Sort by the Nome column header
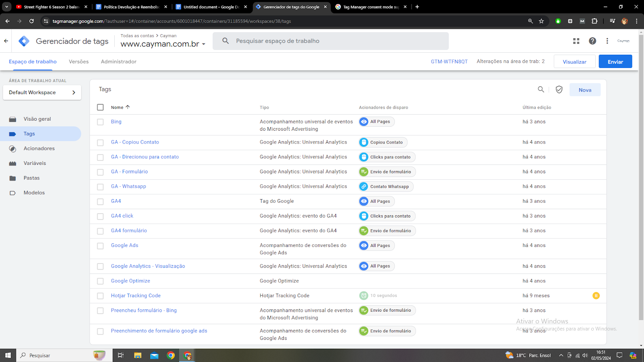644x362 pixels. click(120, 107)
